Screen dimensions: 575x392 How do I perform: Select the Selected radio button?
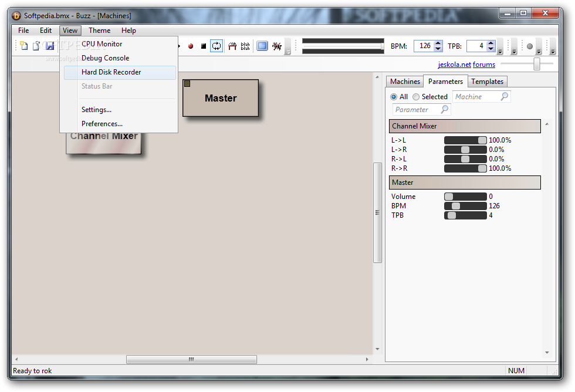(x=416, y=97)
